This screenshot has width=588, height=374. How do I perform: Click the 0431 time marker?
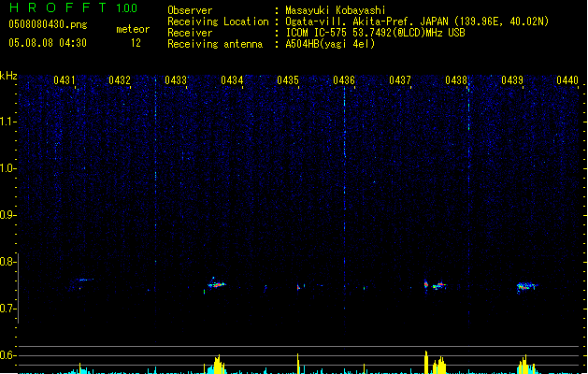tap(64, 80)
